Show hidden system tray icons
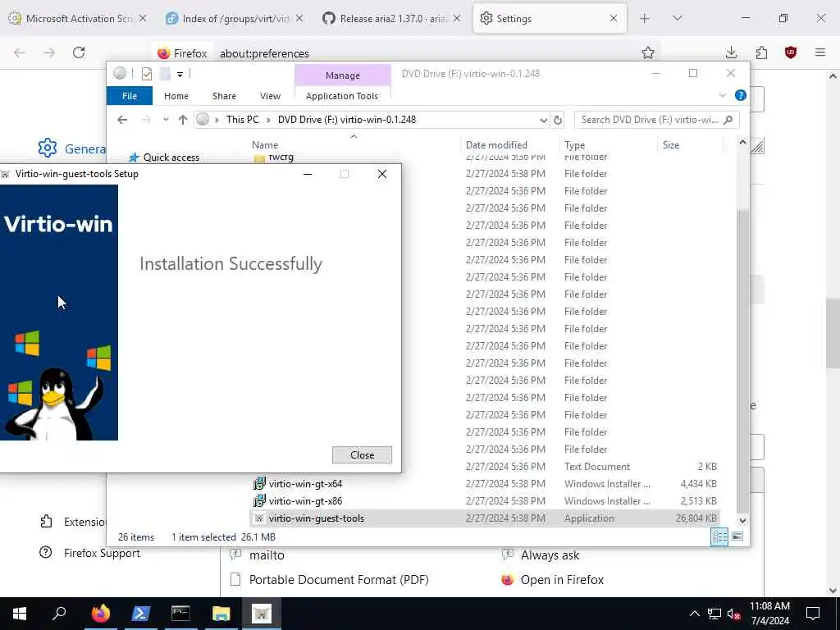840x630 pixels. pyautogui.click(x=694, y=614)
